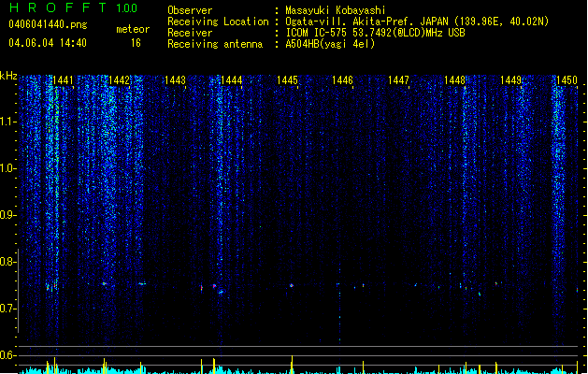Click the Receiving antenna label
The height and width of the screenshot is (374, 588).
215,44
